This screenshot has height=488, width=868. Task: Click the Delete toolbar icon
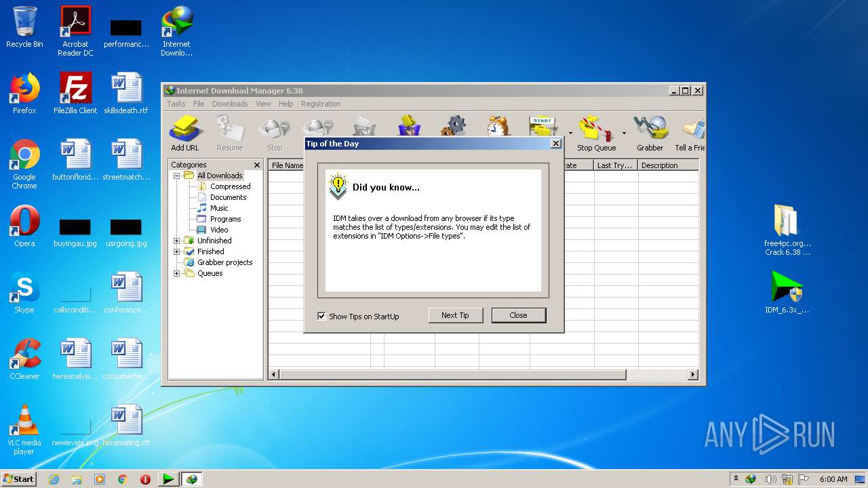tap(364, 127)
